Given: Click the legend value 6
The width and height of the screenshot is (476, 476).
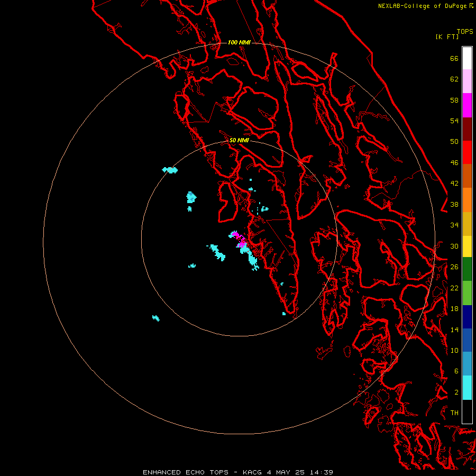Looking at the screenshot, I should coord(456,371).
